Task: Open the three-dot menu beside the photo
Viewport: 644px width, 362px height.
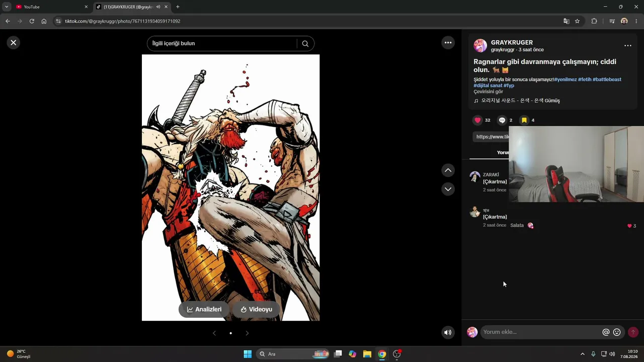Action: point(448,43)
